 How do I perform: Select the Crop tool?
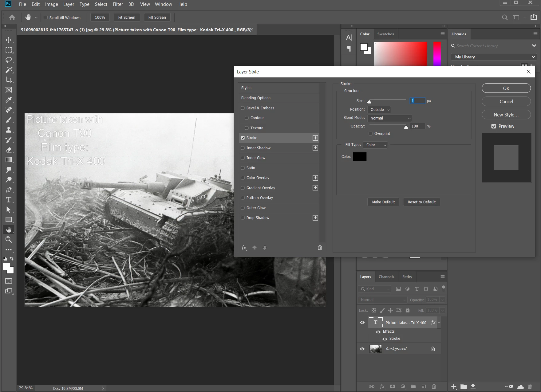tap(9, 80)
